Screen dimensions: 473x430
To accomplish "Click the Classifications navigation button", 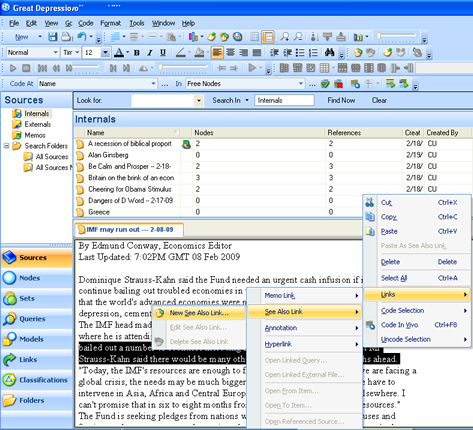I will point(37,380).
